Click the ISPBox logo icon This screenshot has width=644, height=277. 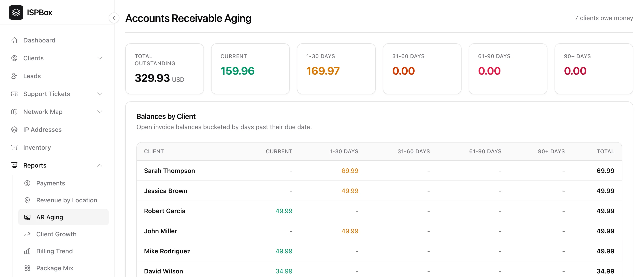tap(16, 12)
